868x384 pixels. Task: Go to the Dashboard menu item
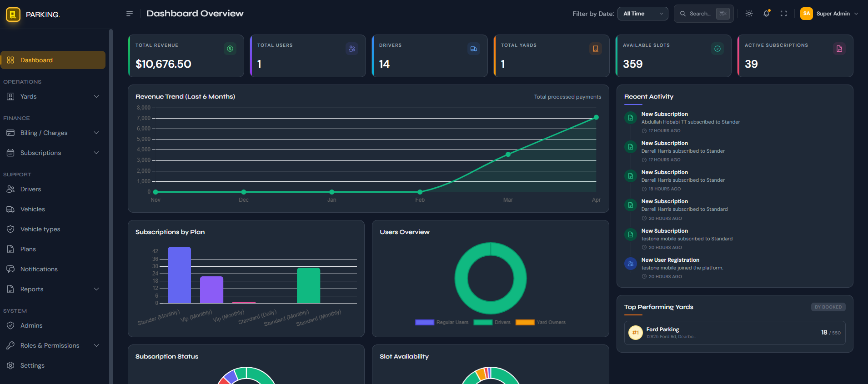(53, 60)
